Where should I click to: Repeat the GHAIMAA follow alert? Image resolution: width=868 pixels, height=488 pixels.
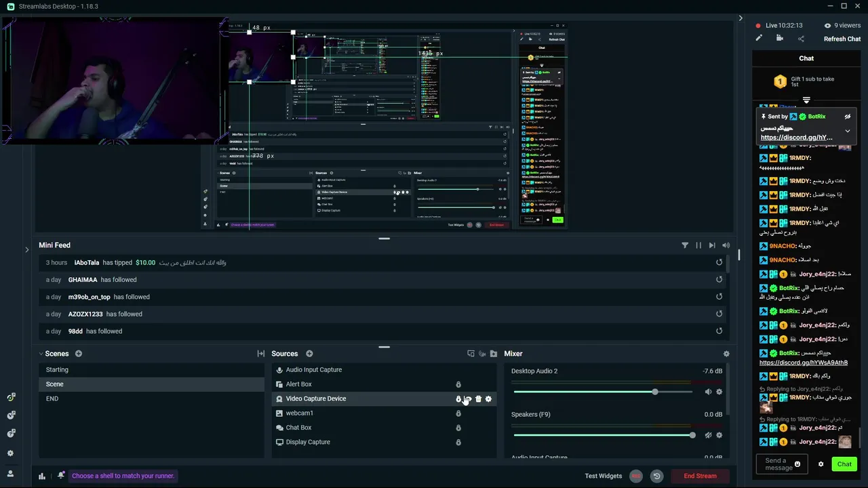(719, 280)
